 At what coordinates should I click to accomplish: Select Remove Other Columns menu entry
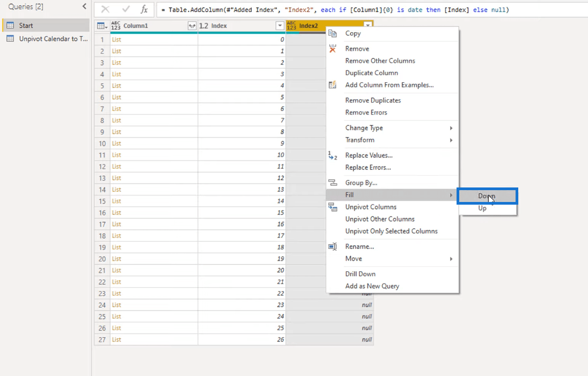click(380, 61)
